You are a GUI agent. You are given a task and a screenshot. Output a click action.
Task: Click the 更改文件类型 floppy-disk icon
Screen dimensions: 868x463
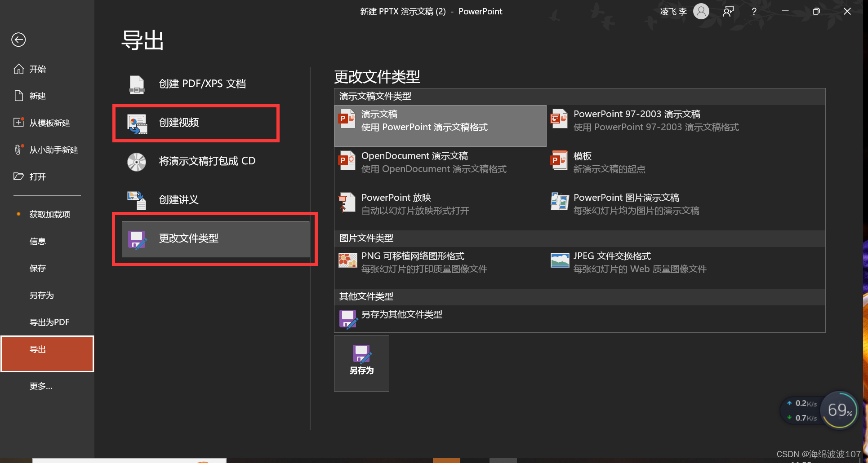(137, 239)
